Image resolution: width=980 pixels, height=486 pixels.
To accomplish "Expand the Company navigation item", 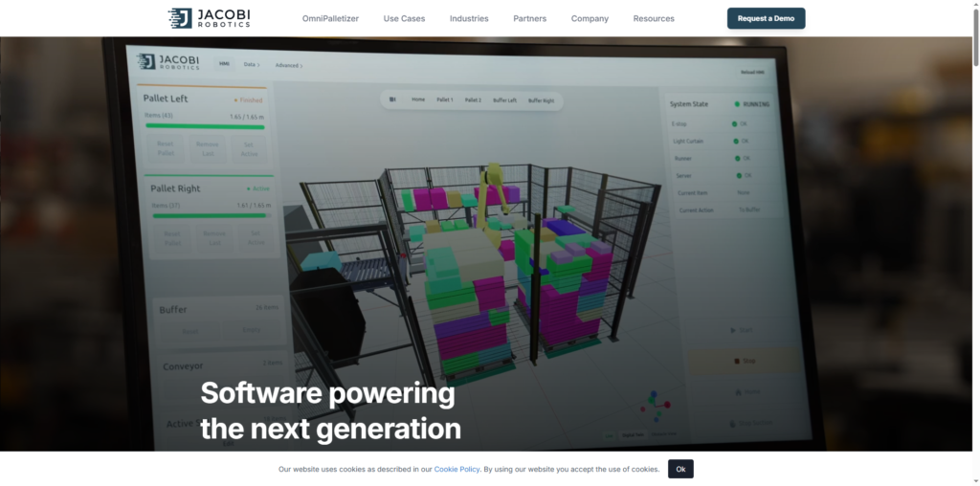I will [590, 18].
